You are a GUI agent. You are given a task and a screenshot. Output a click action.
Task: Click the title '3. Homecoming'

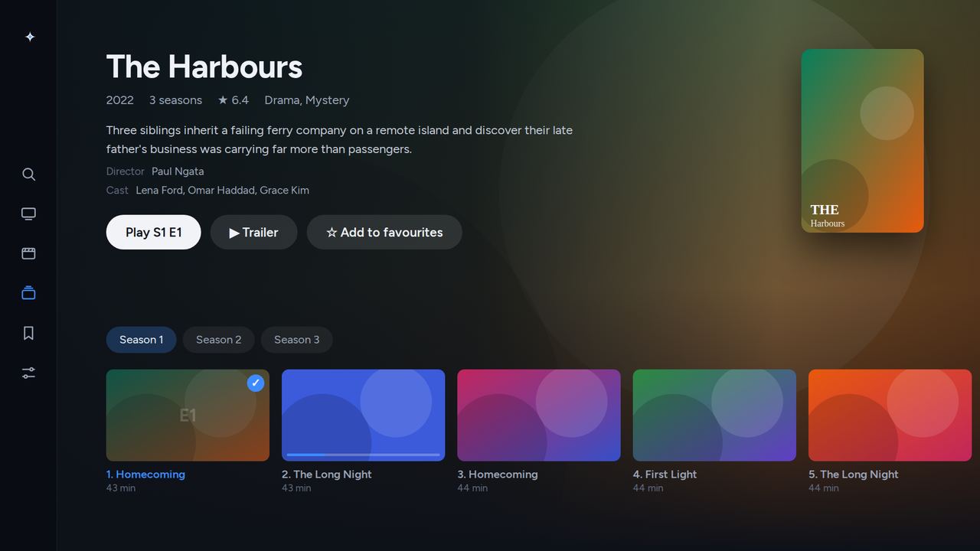click(x=498, y=474)
